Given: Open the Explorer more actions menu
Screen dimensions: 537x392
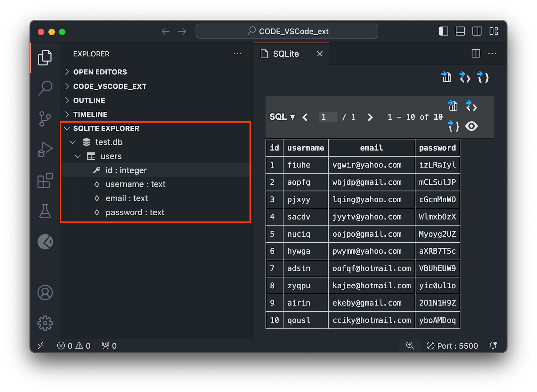Looking at the screenshot, I should (238, 54).
